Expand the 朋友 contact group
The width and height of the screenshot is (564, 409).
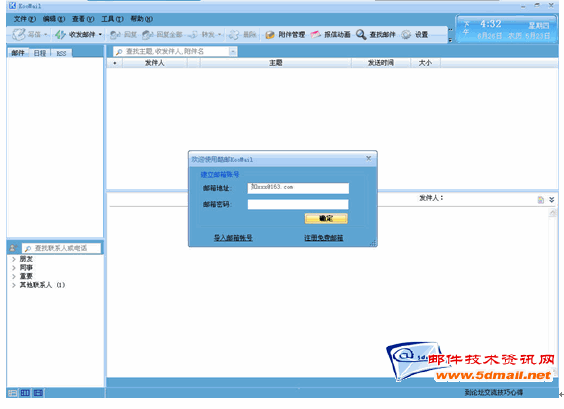coord(14,259)
